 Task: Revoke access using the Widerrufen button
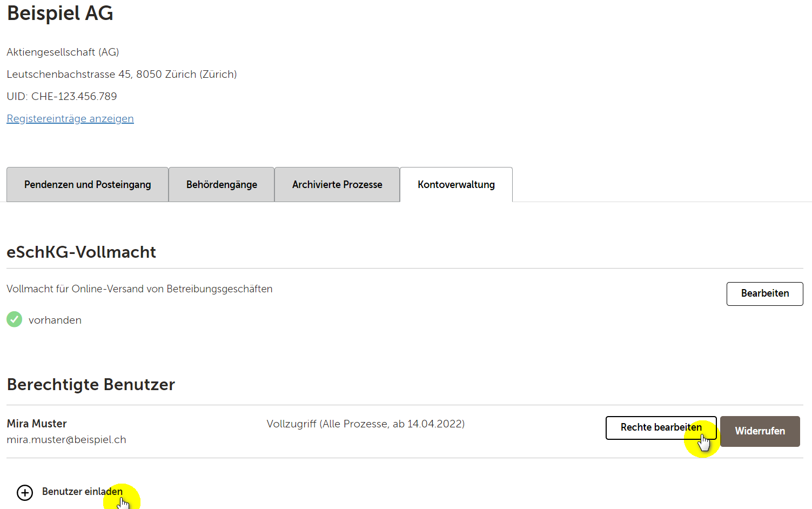pyautogui.click(x=760, y=431)
